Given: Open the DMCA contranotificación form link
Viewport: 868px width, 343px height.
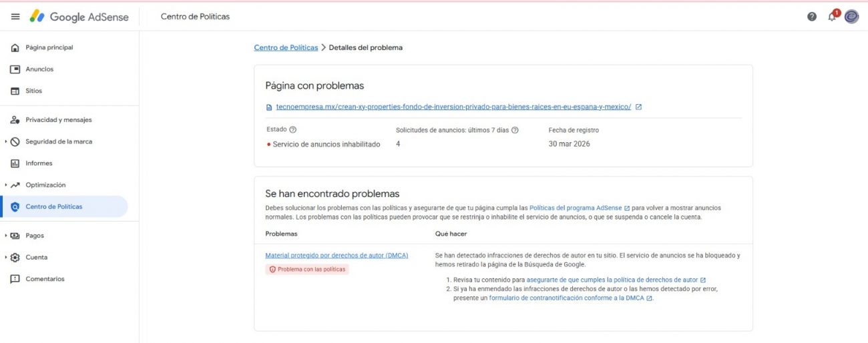Looking at the screenshot, I should point(566,298).
